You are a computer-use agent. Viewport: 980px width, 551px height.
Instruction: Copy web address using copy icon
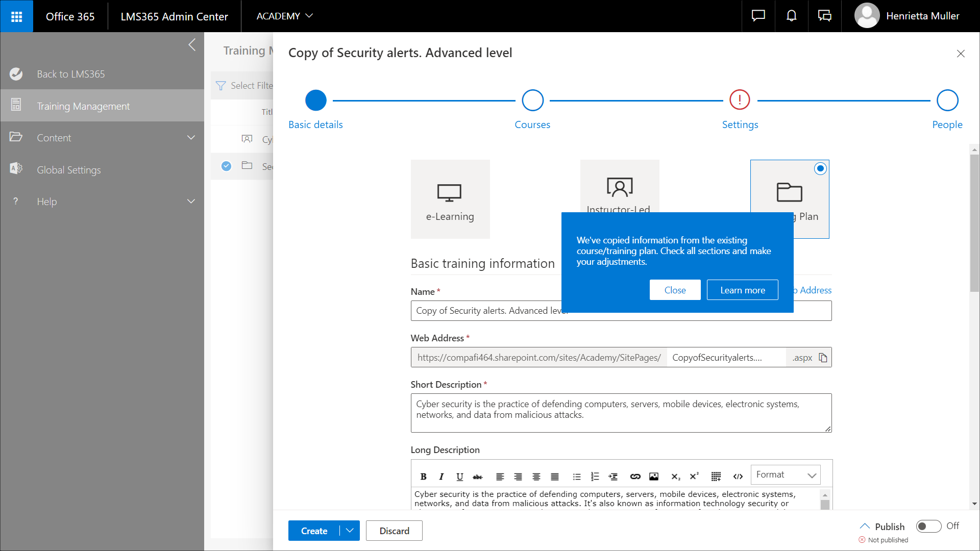point(823,358)
